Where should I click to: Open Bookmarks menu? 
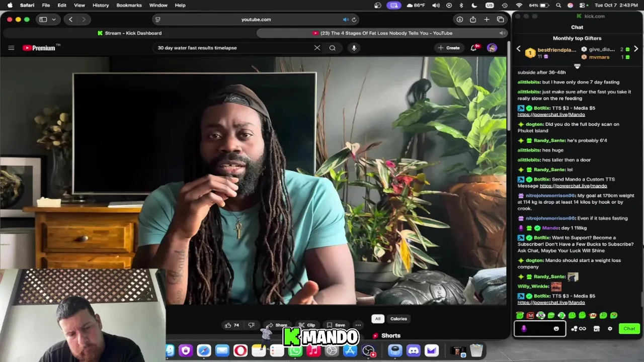(129, 5)
